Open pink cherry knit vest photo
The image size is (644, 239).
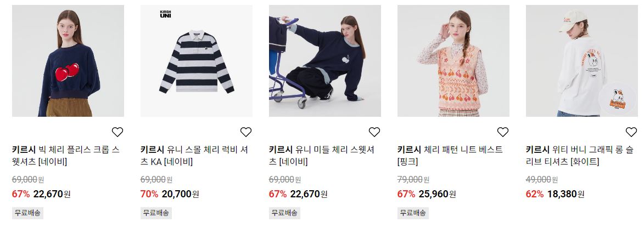coord(453,61)
